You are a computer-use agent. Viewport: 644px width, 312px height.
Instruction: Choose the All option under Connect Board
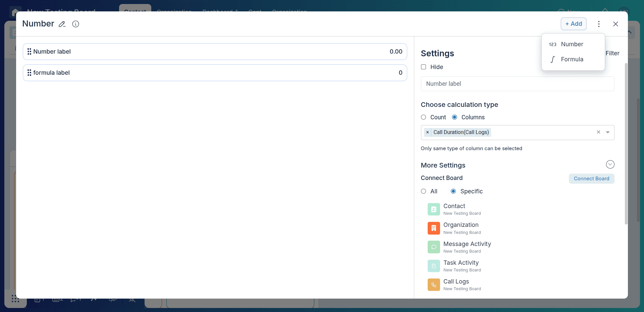pos(424,191)
